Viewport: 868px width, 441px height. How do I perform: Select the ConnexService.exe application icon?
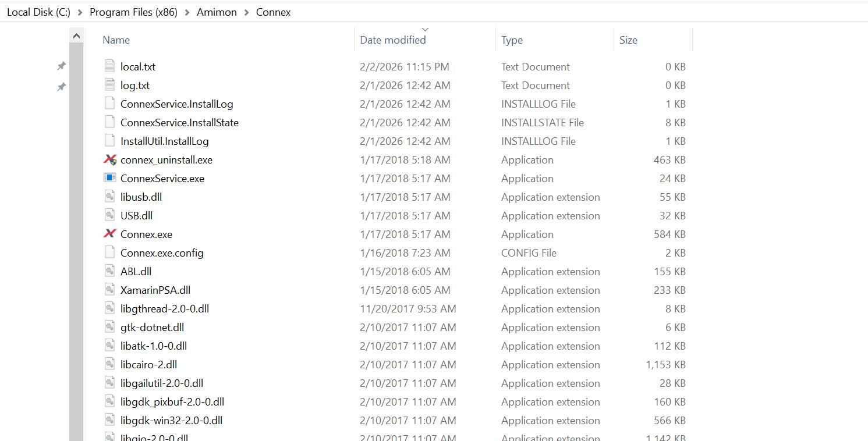coord(109,178)
